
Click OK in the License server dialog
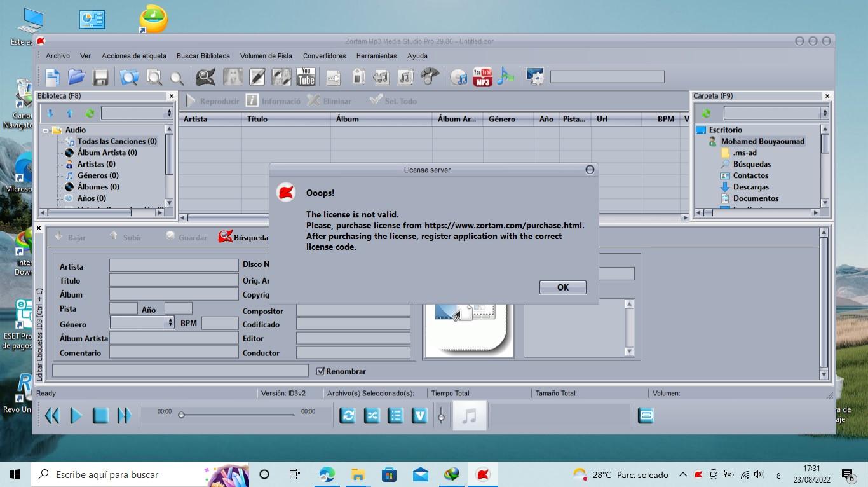click(563, 287)
